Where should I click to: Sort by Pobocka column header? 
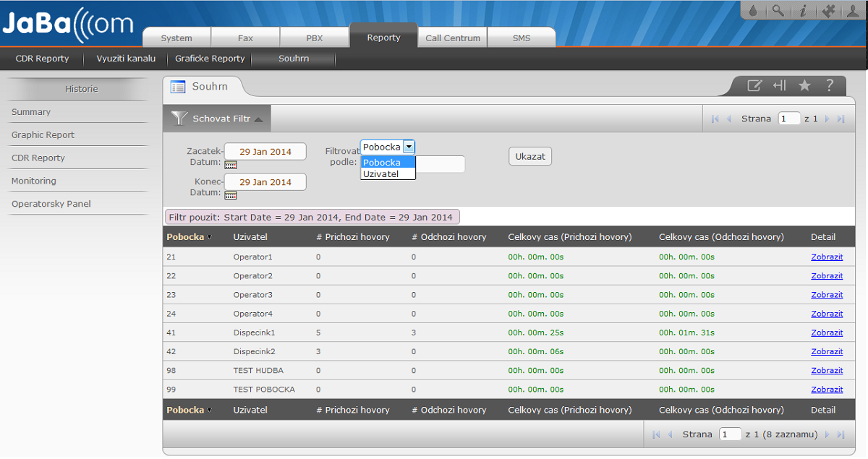point(185,237)
